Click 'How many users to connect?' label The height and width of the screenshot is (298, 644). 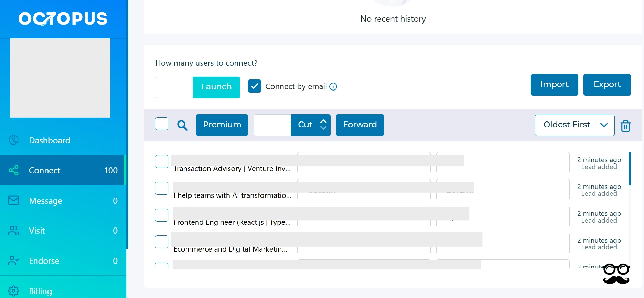pyautogui.click(x=206, y=63)
